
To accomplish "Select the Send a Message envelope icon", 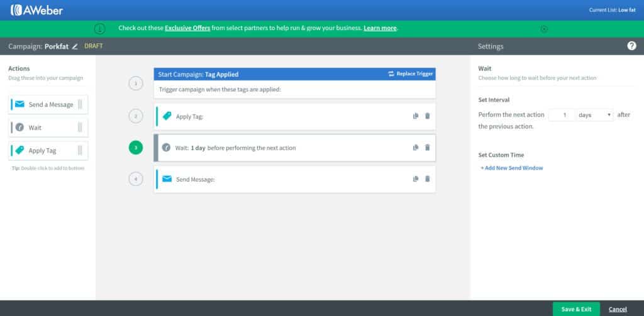I will (19, 104).
